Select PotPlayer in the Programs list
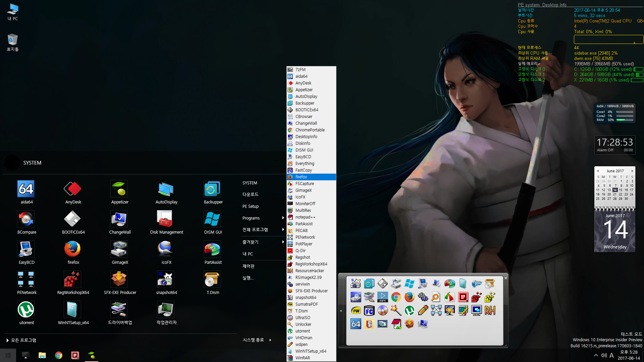Image resolution: width=644 pixels, height=362 pixels. (x=311, y=244)
